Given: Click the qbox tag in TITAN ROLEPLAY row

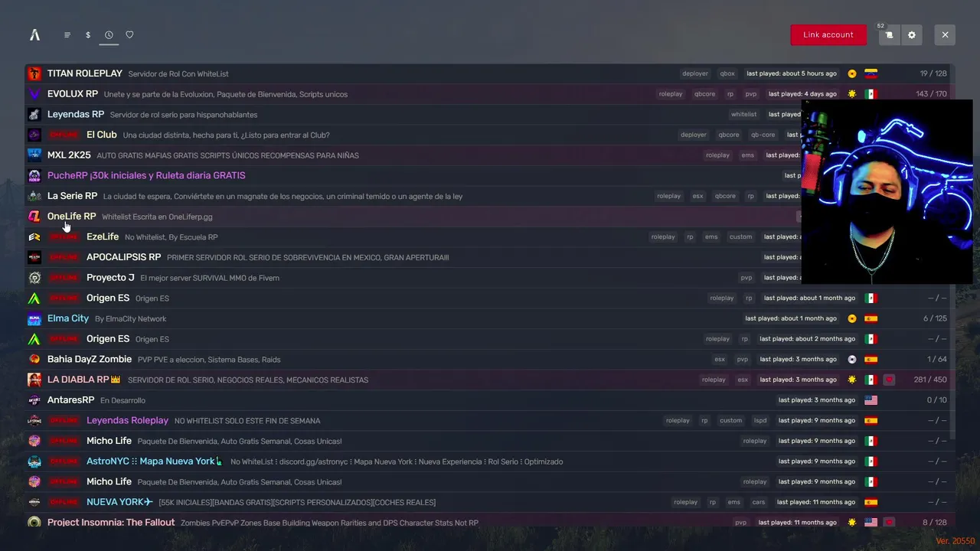Looking at the screenshot, I should pos(727,73).
